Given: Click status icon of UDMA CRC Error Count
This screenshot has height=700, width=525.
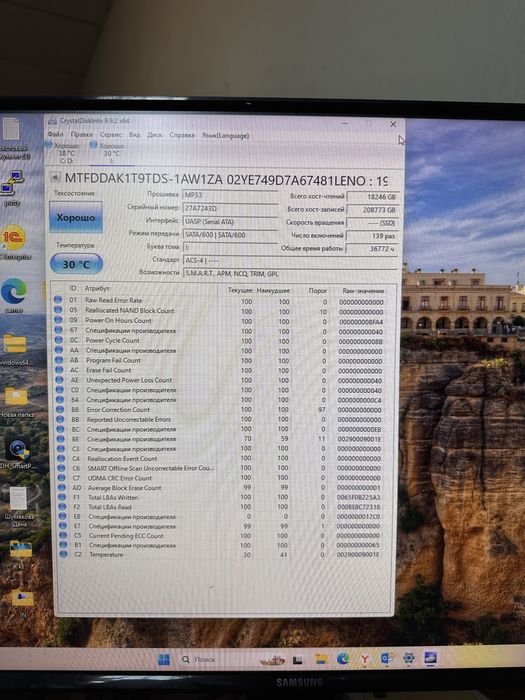Looking at the screenshot, I should coord(62,477).
